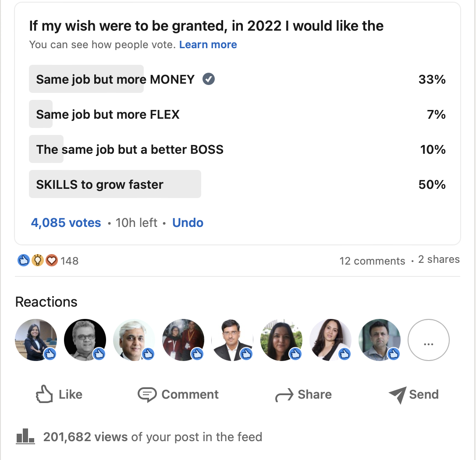
Task: Expand more reactions with the ellipsis circle
Action: click(x=428, y=340)
